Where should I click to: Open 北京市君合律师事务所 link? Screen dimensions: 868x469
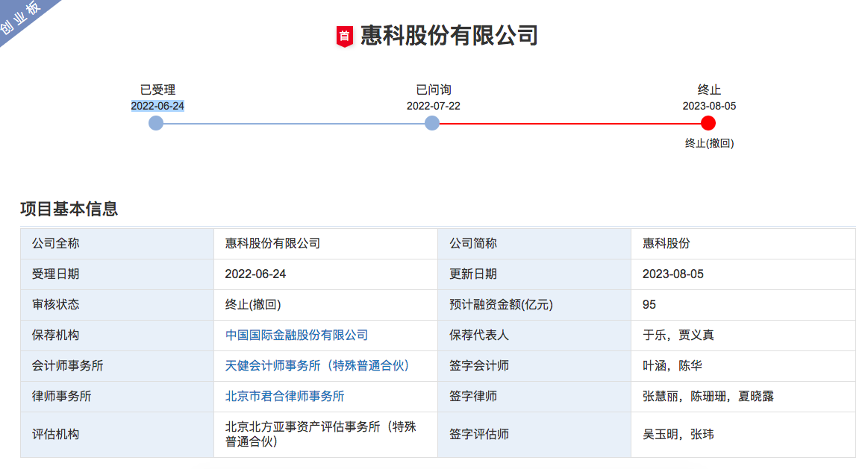click(284, 396)
